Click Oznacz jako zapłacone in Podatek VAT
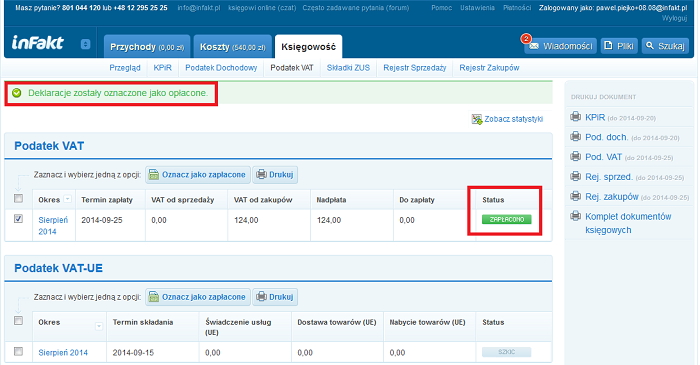The image size is (700, 365). click(197, 175)
